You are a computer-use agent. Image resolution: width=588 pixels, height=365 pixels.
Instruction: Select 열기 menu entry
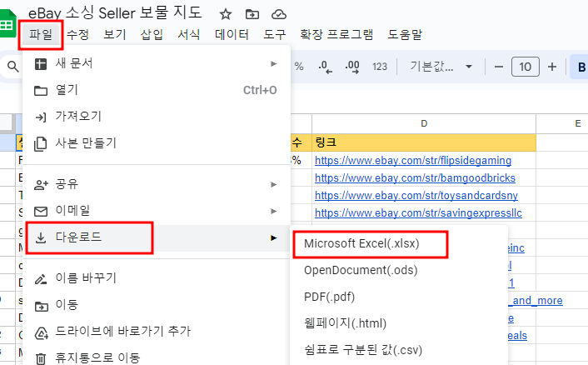(x=157, y=90)
